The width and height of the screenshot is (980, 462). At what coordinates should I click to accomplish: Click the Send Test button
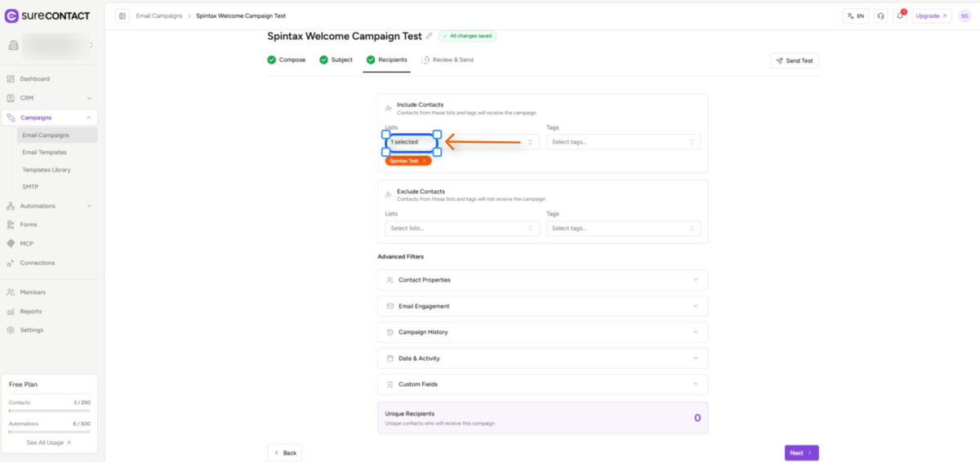794,60
